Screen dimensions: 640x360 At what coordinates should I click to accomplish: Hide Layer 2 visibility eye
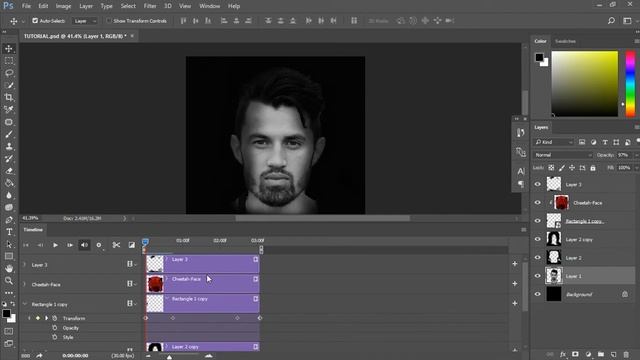coord(538,258)
